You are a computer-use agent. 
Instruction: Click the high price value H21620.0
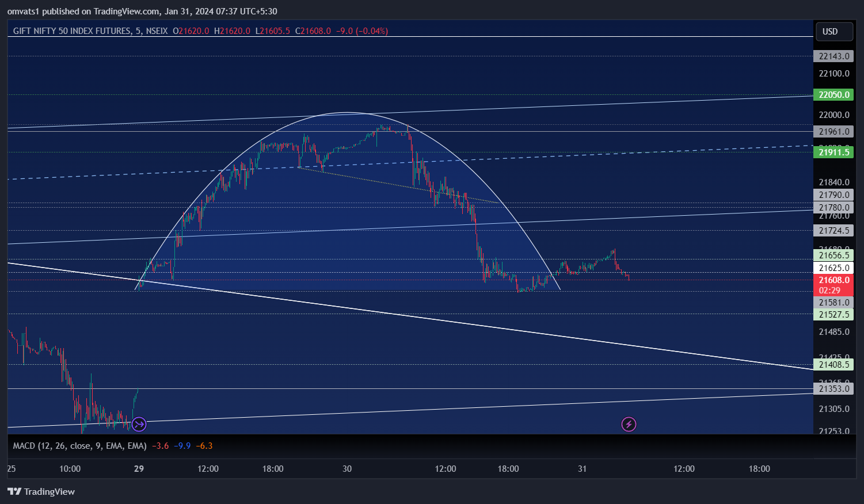[x=232, y=31]
